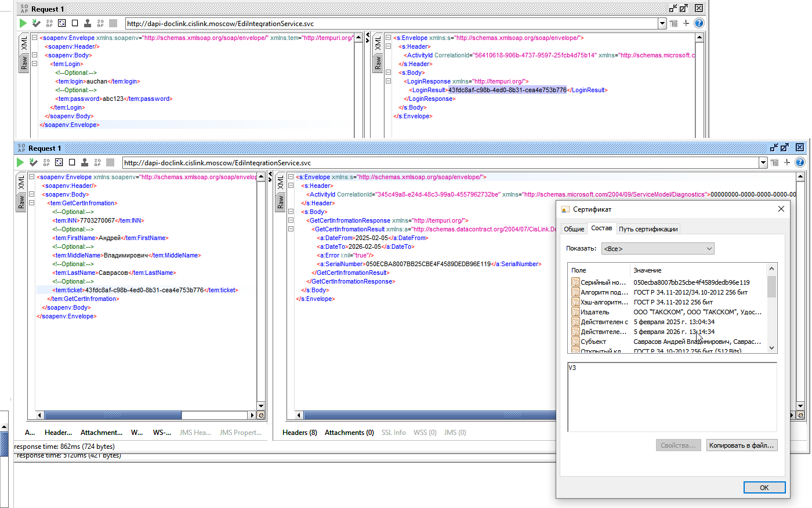Collapse the s:Body node in lower response

click(291, 212)
